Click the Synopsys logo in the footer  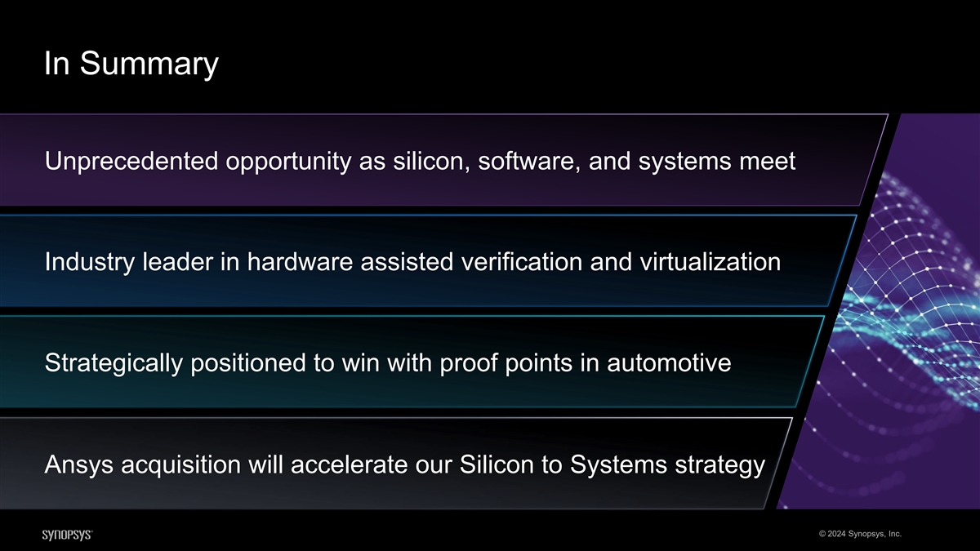[x=66, y=534]
